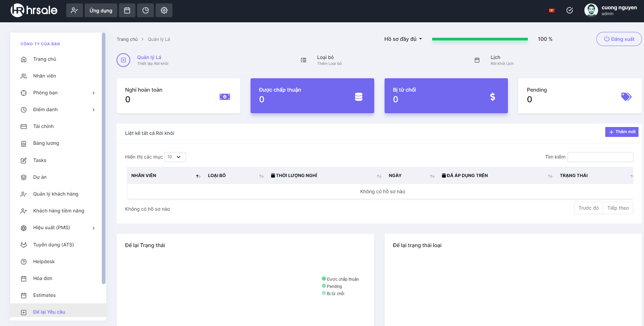Click the green profile progress bar
The image size is (644, 326).
coord(480,39)
